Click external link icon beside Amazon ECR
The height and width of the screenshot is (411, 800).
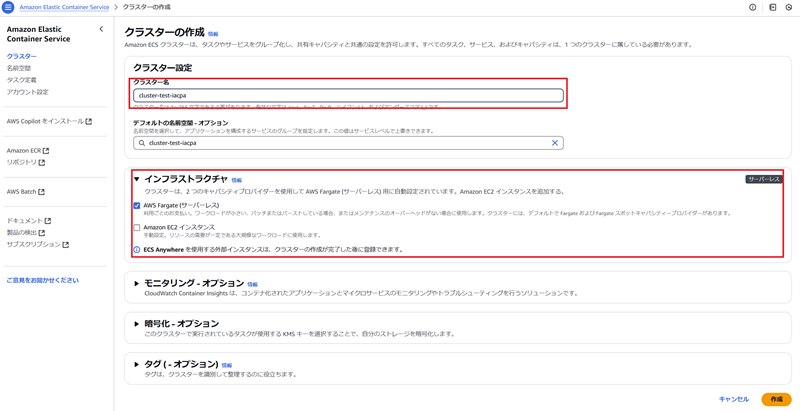tap(46, 151)
